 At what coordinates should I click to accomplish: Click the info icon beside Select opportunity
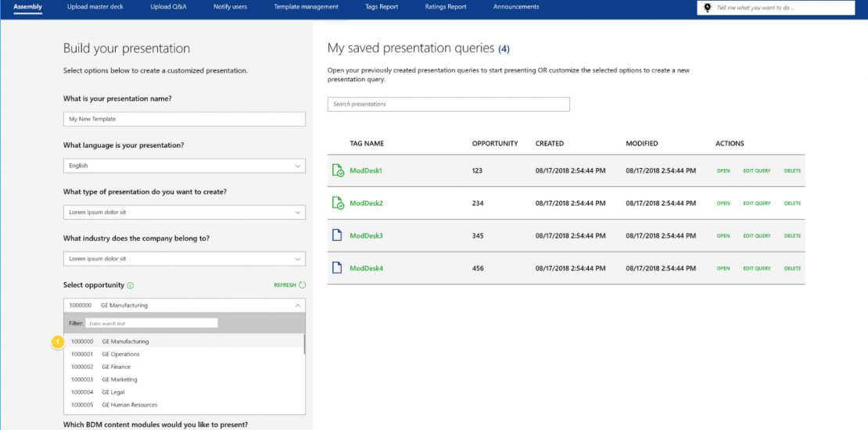(131, 285)
